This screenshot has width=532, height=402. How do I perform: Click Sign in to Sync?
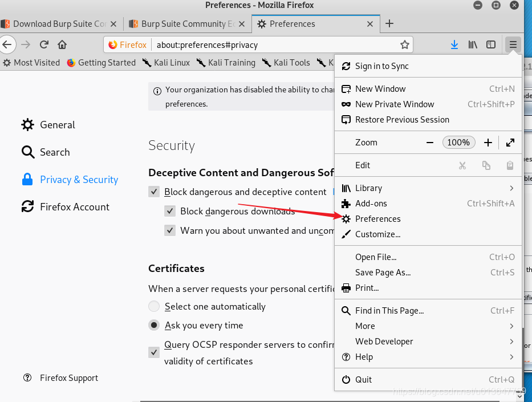428,66
